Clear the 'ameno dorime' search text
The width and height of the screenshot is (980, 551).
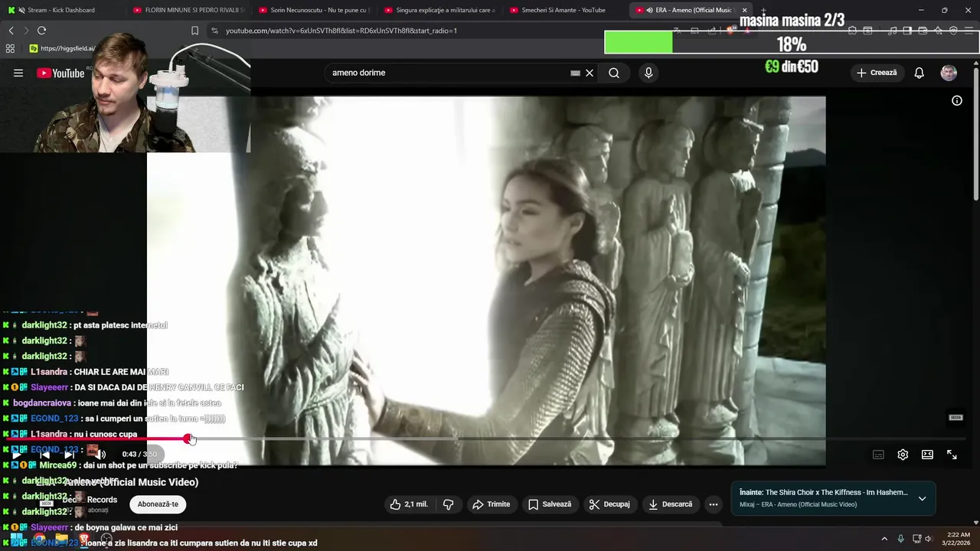coord(590,73)
